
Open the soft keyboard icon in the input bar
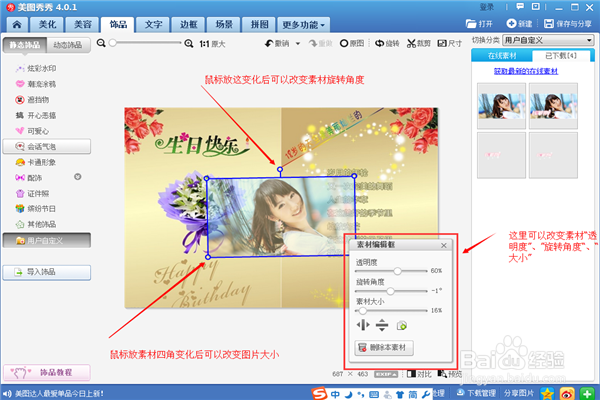[x=374, y=395]
